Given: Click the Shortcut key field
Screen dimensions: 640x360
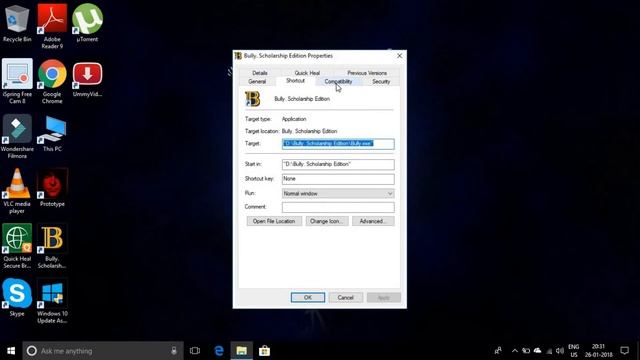Looking at the screenshot, I should [x=338, y=179].
